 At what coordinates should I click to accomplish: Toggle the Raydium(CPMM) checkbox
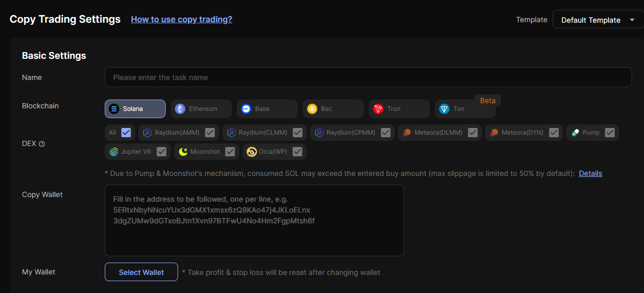[385, 133]
